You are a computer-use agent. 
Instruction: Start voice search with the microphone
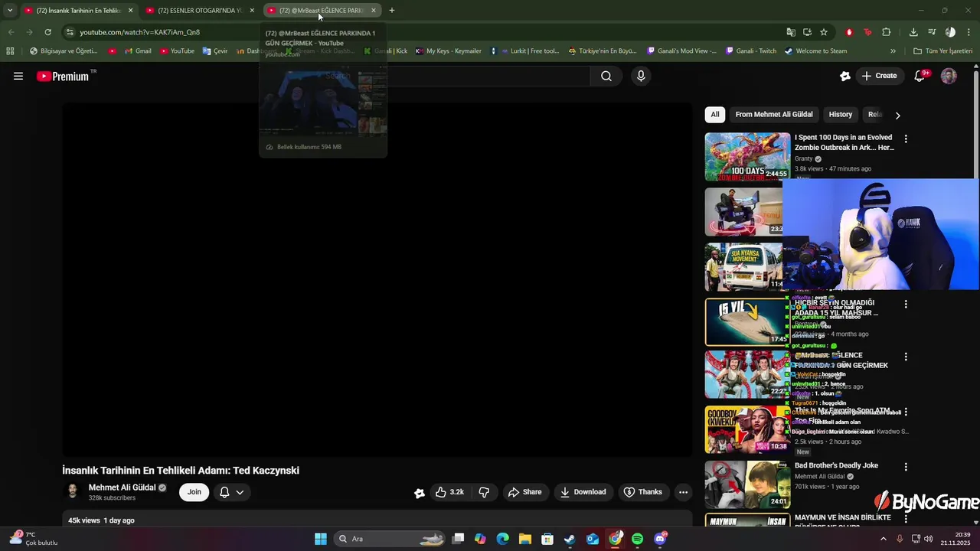[x=641, y=76]
